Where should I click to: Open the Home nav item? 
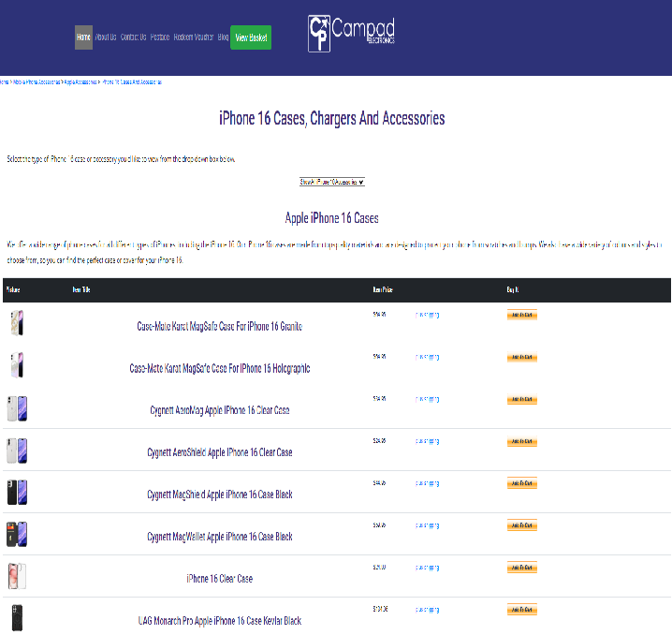click(83, 37)
